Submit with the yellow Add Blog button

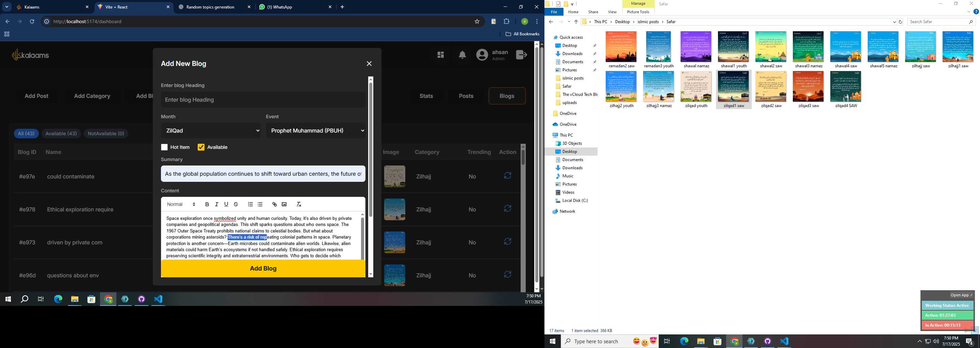click(263, 268)
